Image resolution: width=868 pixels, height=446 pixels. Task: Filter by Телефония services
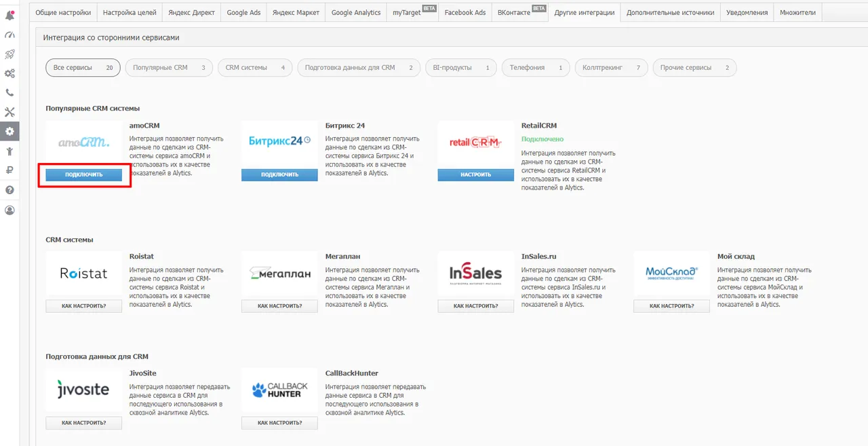(x=536, y=68)
